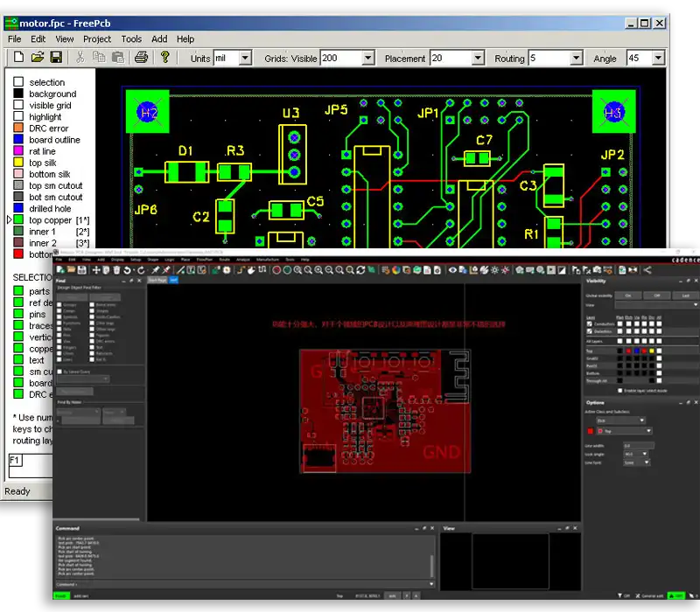The height and width of the screenshot is (612, 700).
Task: Click the Help question mark icon in FreePcb
Action: 165,57
